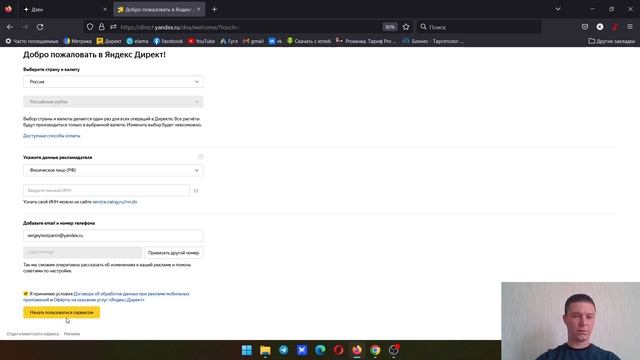This screenshot has height=360, width=640.
Task: Close the Добро пожаловать tab
Action: click(199, 9)
